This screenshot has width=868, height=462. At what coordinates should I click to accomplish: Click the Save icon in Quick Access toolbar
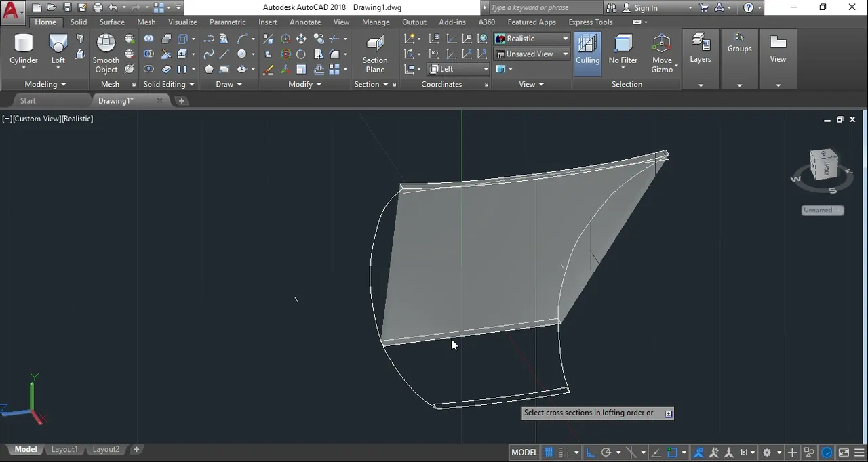click(x=67, y=7)
